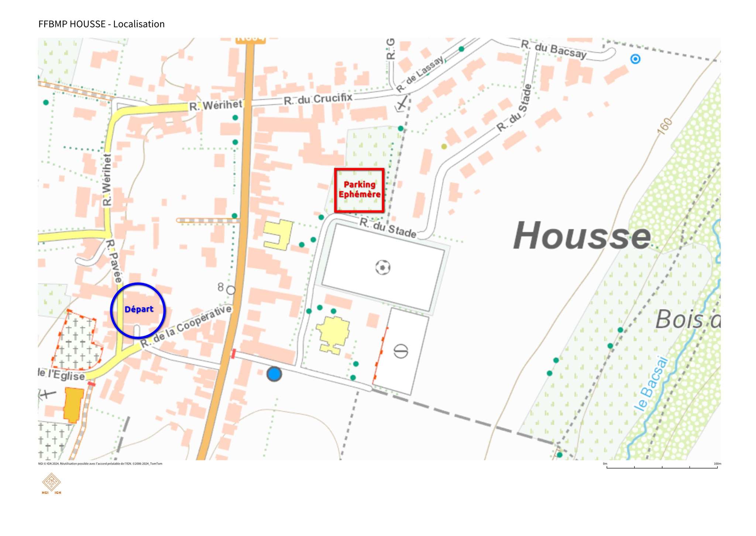The image size is (756, 536).
Task: Click the 160 contour elevation label
Action: coord(665,127)
